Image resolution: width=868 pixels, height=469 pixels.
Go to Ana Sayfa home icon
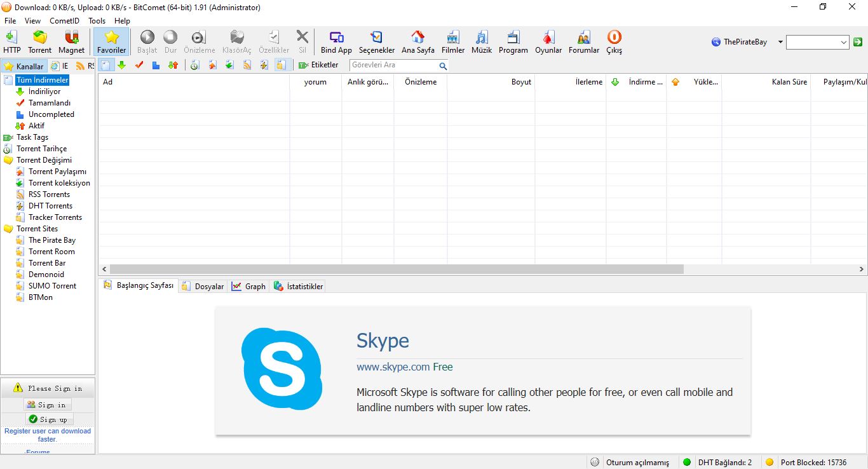click(x=417, y=41)
